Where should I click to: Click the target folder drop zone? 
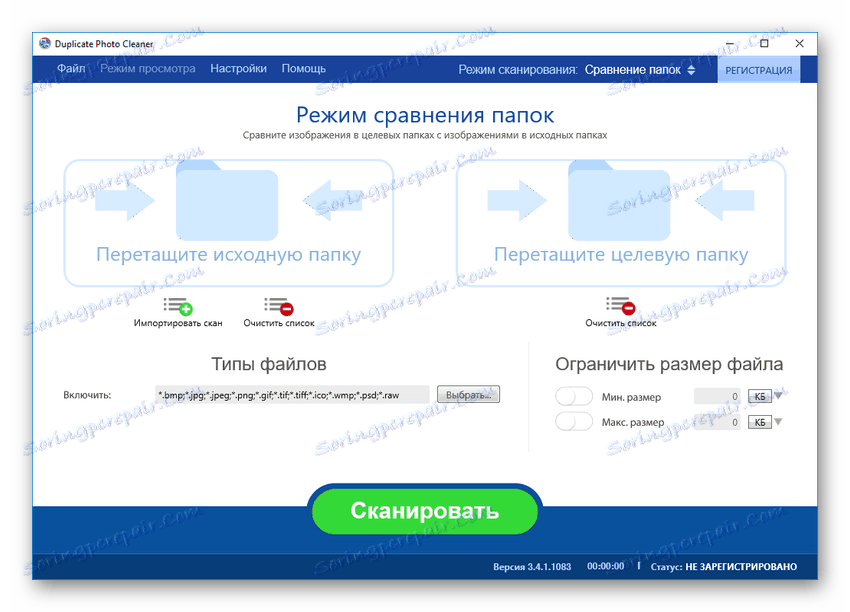[x=621, y=223]
